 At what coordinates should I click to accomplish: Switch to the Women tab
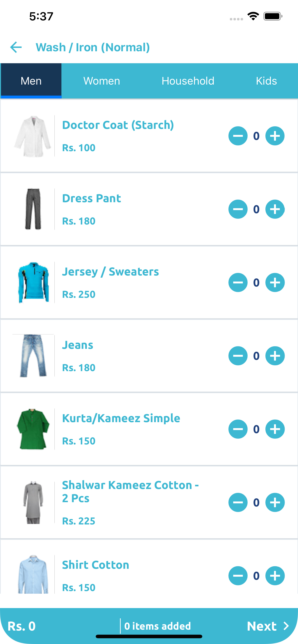102,81
